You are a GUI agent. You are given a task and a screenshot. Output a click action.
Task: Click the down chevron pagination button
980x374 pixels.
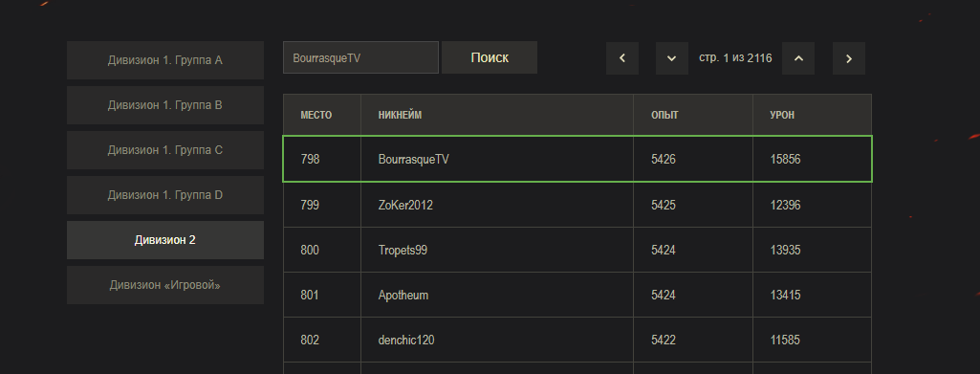(672, 58)
